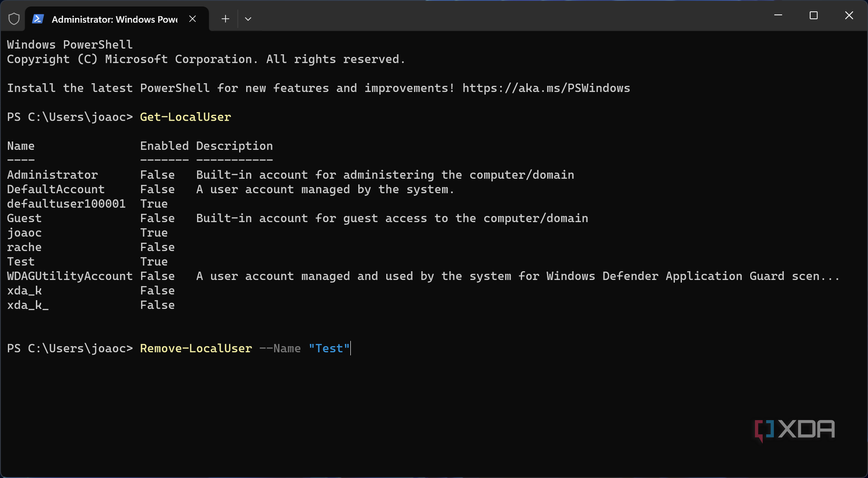Click the PowerShell icon on the tab
Image resolution: width=868 pixels, height=478 pixels.
37,19
